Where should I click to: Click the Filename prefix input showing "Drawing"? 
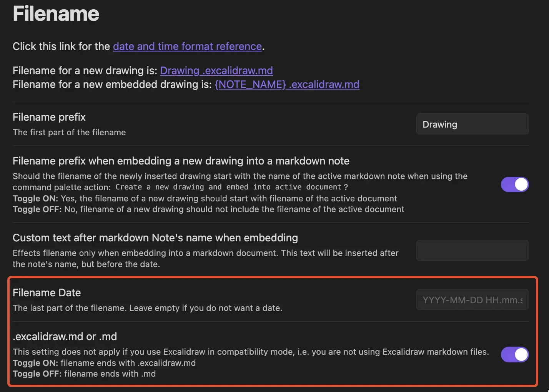[472, 124]
